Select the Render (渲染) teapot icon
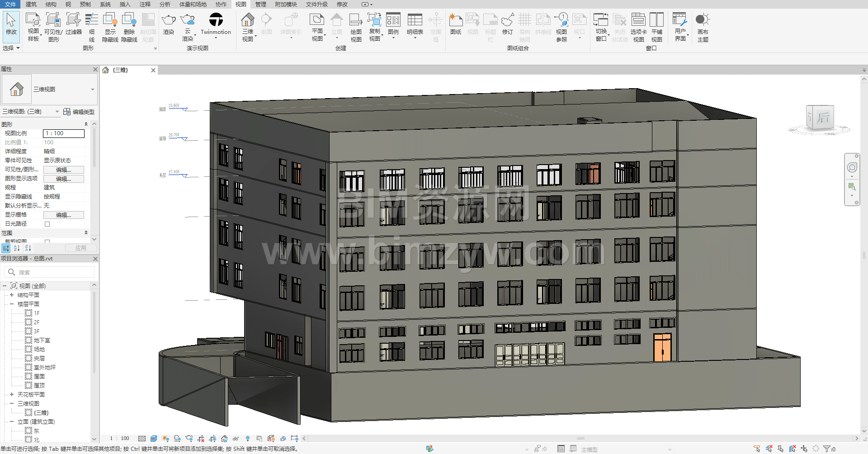 [x=169, y=20]
